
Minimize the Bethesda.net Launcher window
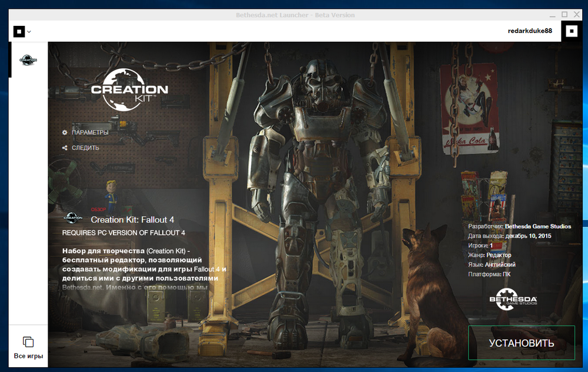(552, 15)
